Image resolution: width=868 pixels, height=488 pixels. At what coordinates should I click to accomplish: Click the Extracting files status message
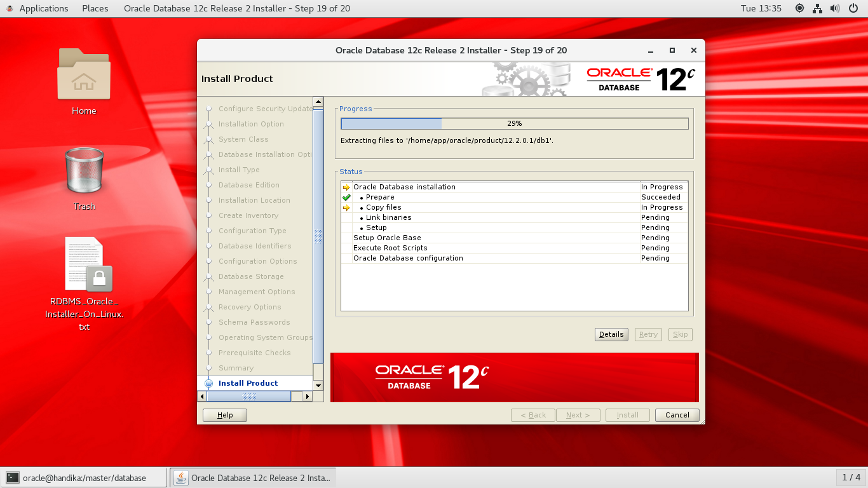pos(447,140)
